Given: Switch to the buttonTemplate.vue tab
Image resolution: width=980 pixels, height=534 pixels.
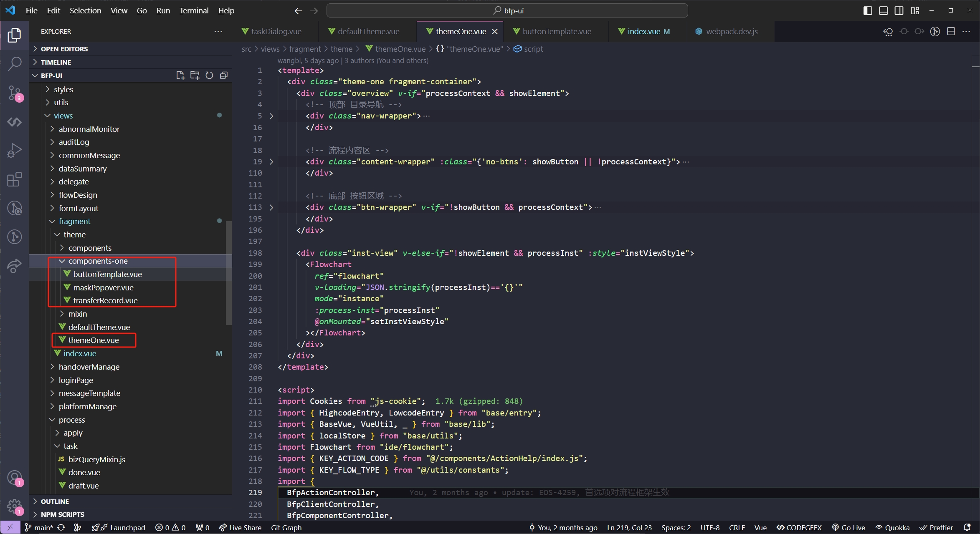Looking at the screenshot, I should pyautogui.click(x=556, y=32).
